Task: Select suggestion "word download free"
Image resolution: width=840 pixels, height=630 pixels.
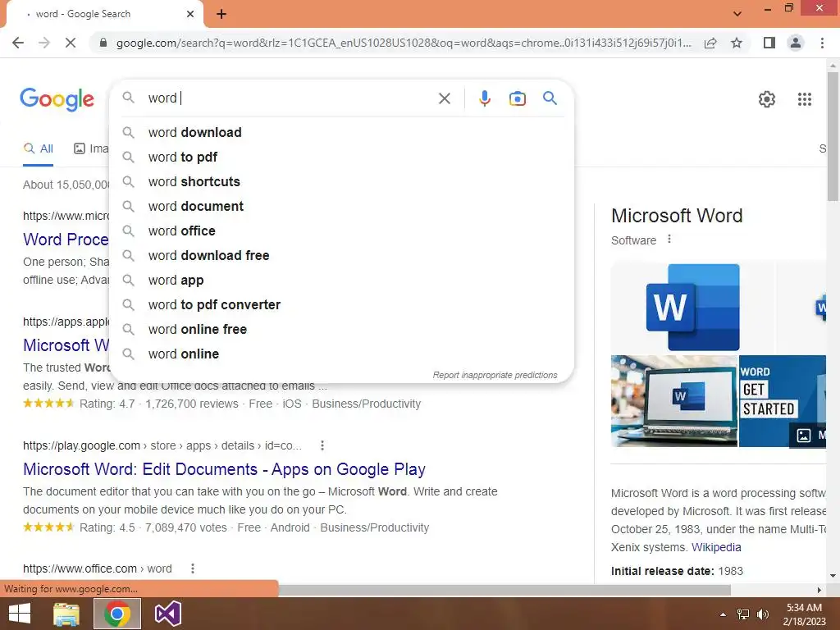Action: point(341,256)
